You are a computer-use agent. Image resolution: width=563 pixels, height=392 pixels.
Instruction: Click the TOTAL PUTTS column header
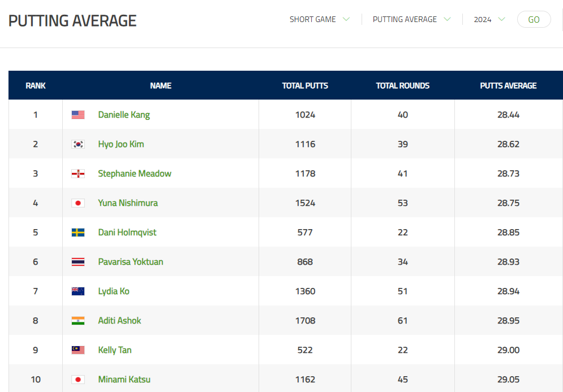pos(305,86)
